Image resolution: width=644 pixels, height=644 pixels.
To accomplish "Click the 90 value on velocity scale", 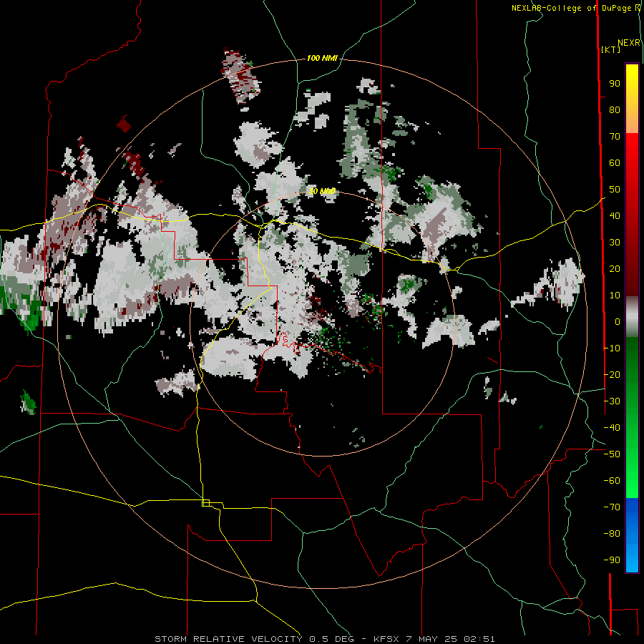I will 615,84.
